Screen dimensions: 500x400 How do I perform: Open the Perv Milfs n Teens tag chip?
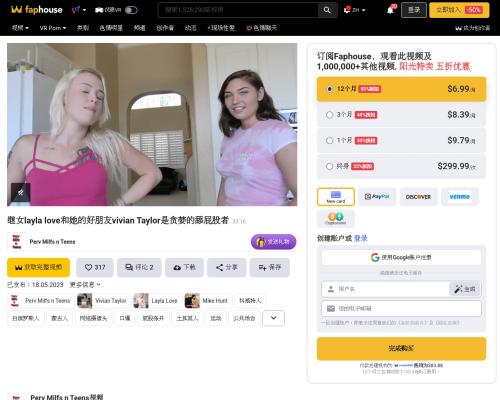tap(41, 301)
